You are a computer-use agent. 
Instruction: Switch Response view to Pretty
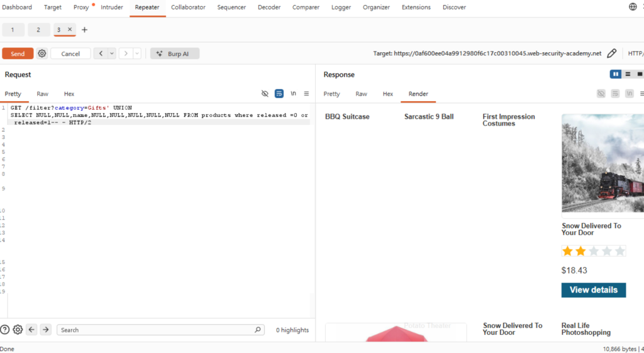[331, 94]
